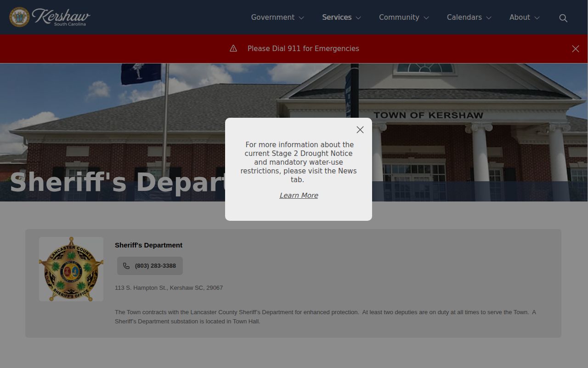Expand the Government dropdown chevron
The height and width of the screenshot is (368, 588).
[x=301, y=18]
